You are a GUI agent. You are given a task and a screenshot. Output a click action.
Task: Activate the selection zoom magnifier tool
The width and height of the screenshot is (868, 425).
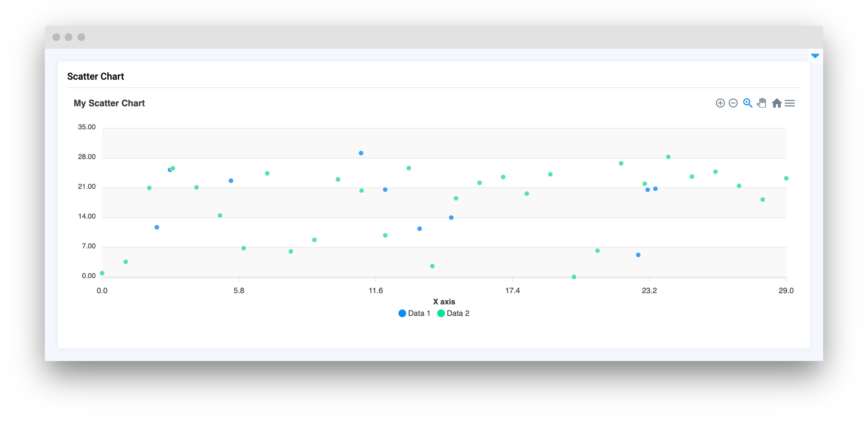coord(747,103)
